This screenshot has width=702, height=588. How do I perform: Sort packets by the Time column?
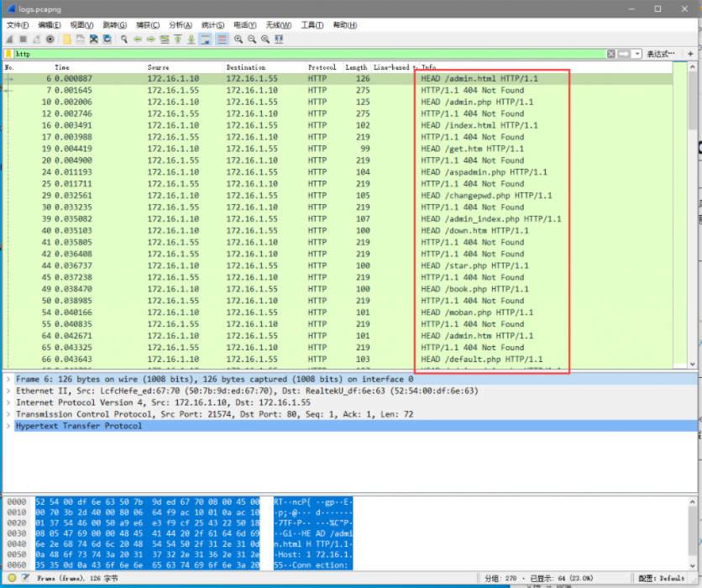point(99,67)
